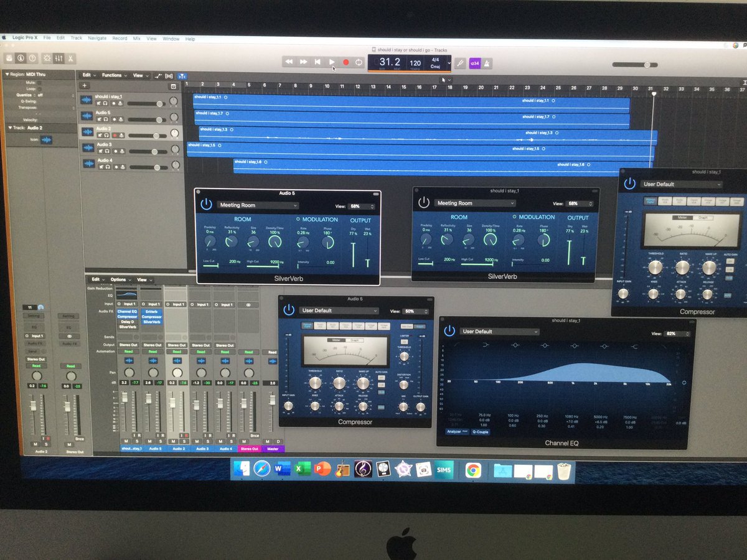This screenshot has width=747, height=560.
Task: Add a new track with the plus button
Action: (x=85, y=86)
